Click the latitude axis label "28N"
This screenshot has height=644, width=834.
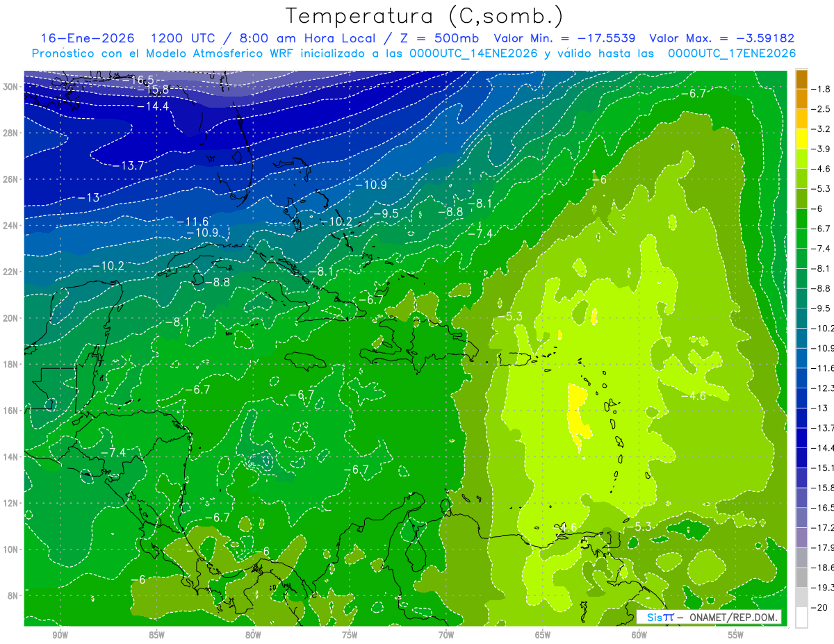tap(12, 133)
